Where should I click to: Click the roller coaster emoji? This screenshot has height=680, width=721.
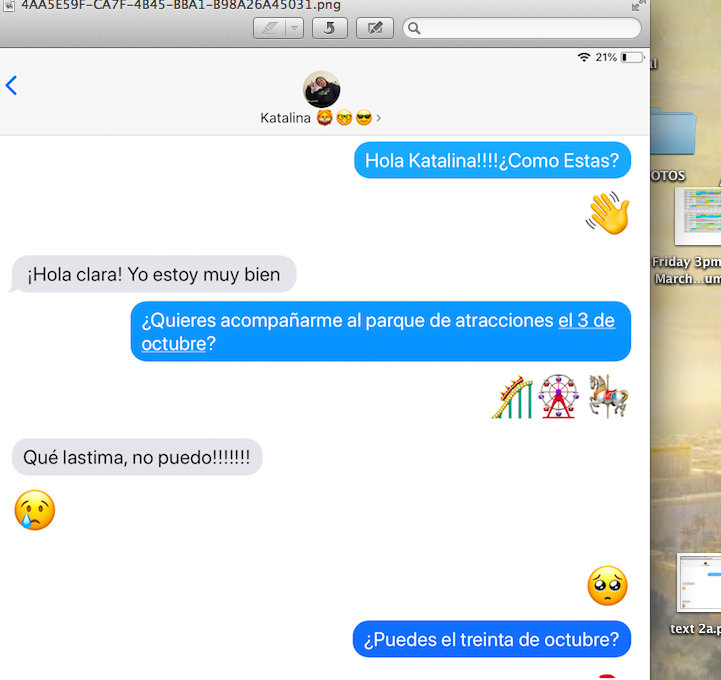pyautogui.click(x=512, y=397)
